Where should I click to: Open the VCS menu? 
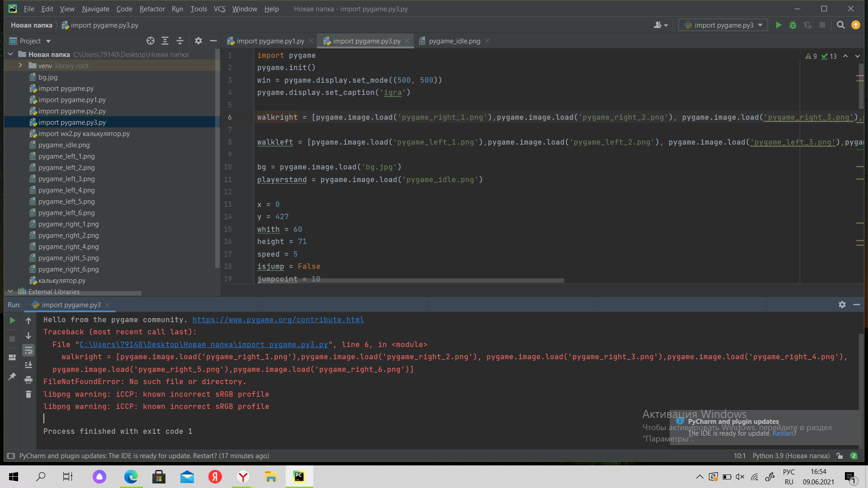(219, 9)
